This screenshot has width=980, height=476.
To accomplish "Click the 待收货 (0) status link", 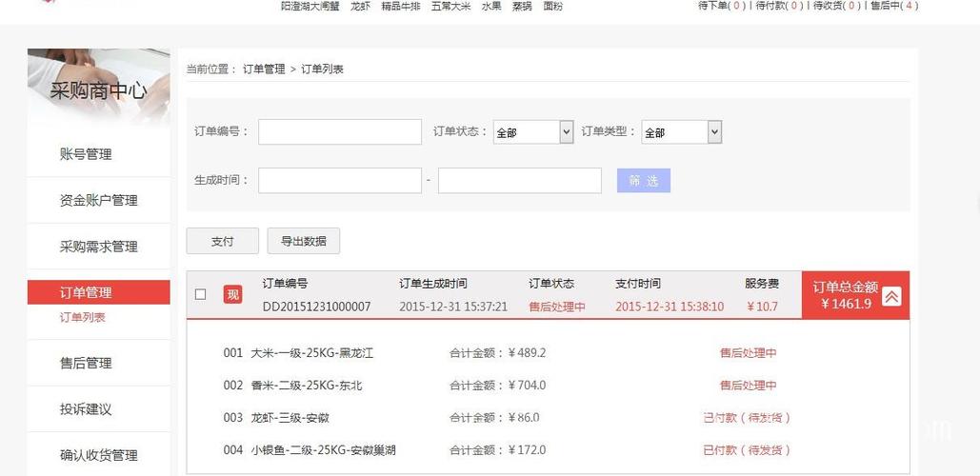I will tap(837, 6).
